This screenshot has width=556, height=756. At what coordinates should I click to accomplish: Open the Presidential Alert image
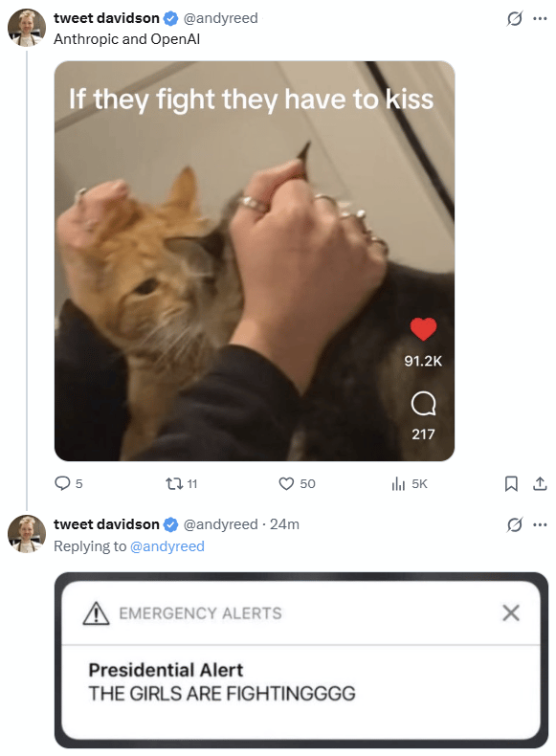(301, 660)
